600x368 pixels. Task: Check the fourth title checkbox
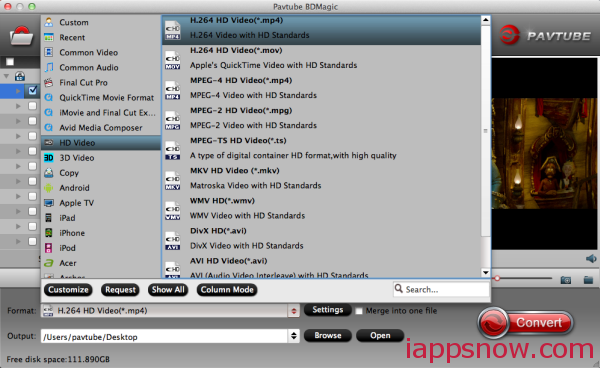(x=33, y=136)
